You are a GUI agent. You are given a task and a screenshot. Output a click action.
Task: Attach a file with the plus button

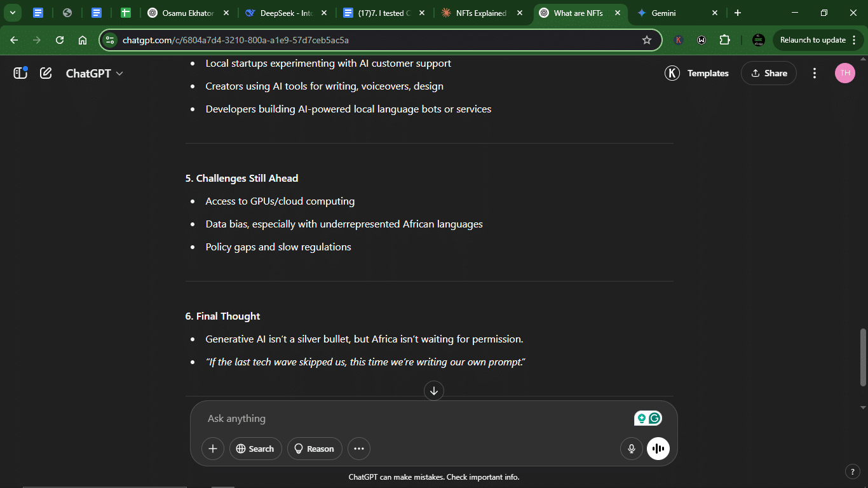click(x=213, y=449)
